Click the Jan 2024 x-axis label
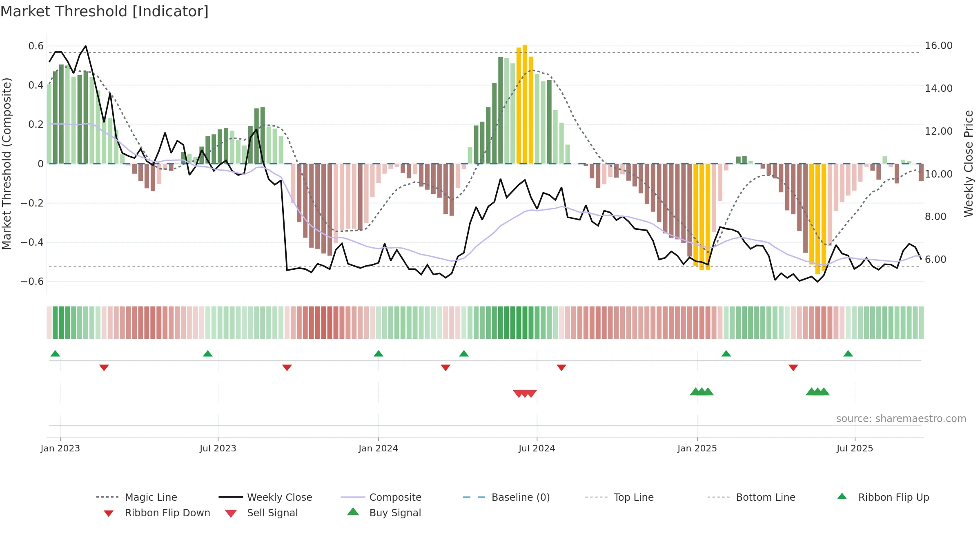The height and width of the screenshot is (551, 980). point(379,448)
